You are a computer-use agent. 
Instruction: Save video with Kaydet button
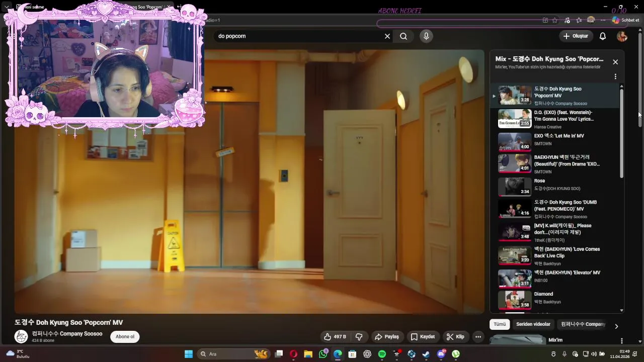(423, 337)
